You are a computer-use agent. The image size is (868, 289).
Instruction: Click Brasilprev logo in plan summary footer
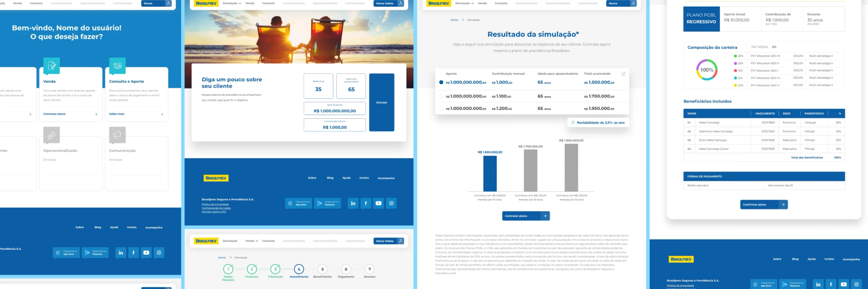pos(681,259)
